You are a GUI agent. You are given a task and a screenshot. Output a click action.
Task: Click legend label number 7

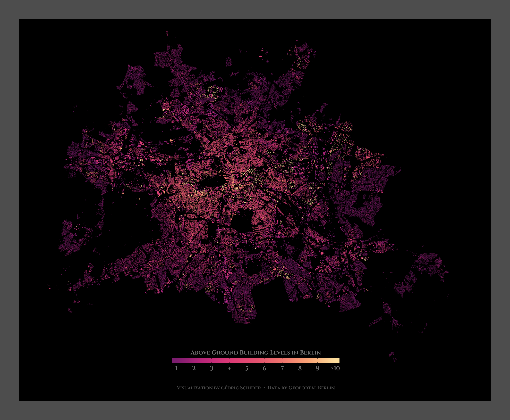[282, 368]
